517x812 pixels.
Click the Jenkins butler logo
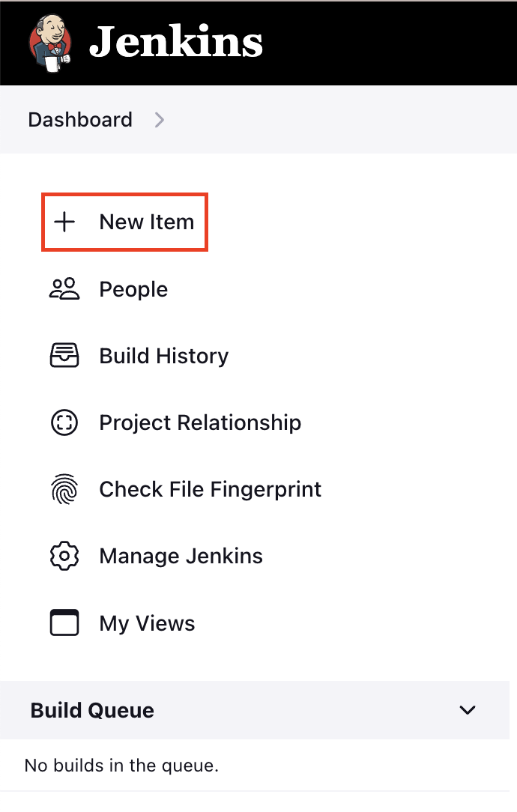point(49,42)
